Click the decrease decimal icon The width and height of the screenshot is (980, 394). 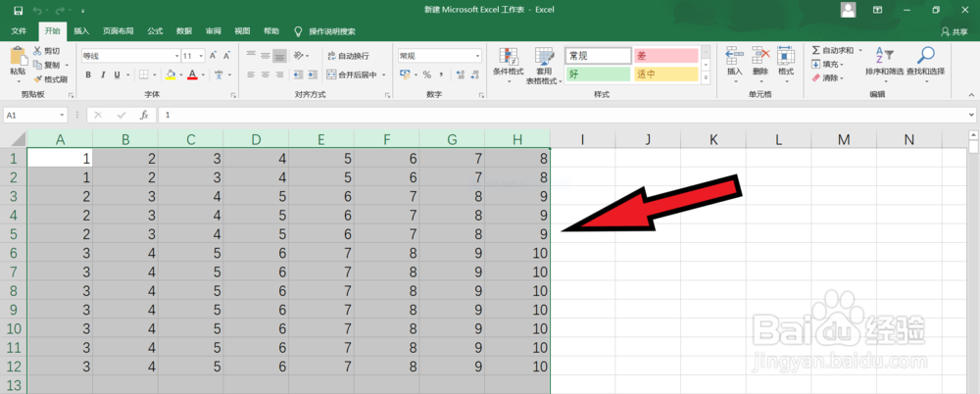(474, 75)
